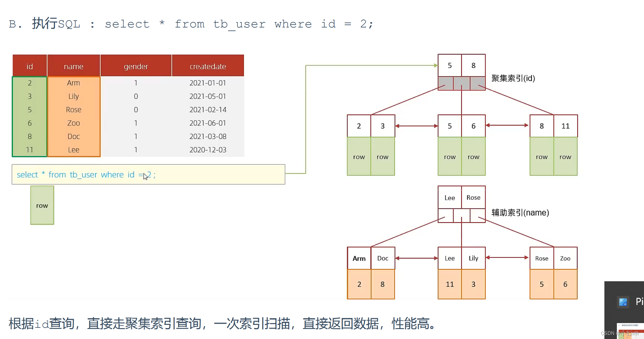This screenshot has height=339, width=644.
Task: Click the Arm leaf node in secondary index
Action: 359,258
